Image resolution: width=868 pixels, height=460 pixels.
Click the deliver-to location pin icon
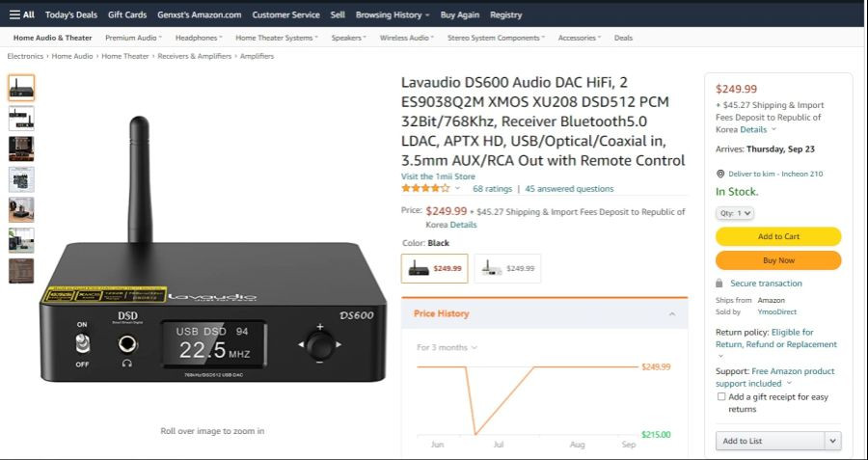(720, 174)
